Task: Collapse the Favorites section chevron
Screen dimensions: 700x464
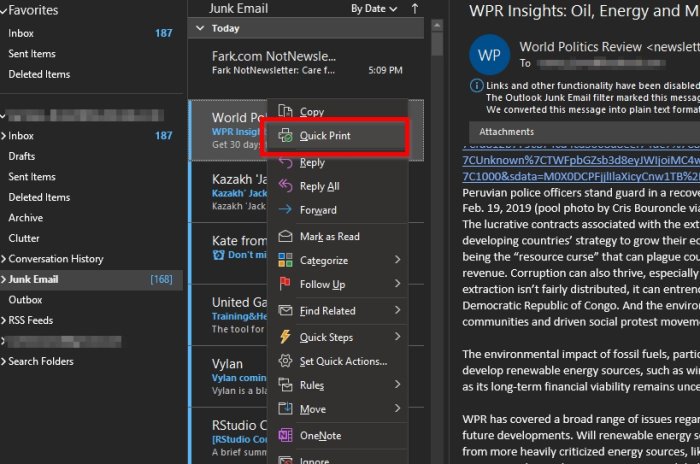Action: click(4, 11)
